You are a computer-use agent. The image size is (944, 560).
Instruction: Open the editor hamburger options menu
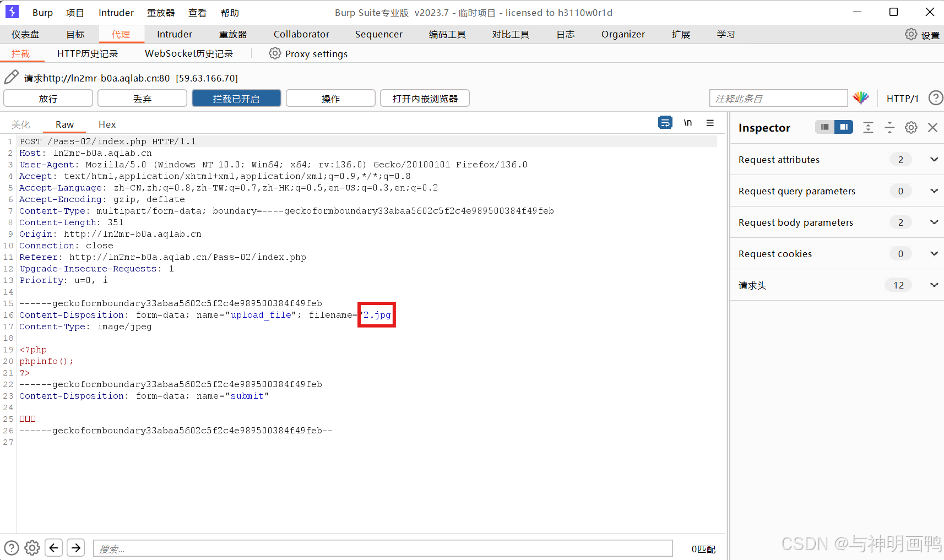(x=710, y=123)
